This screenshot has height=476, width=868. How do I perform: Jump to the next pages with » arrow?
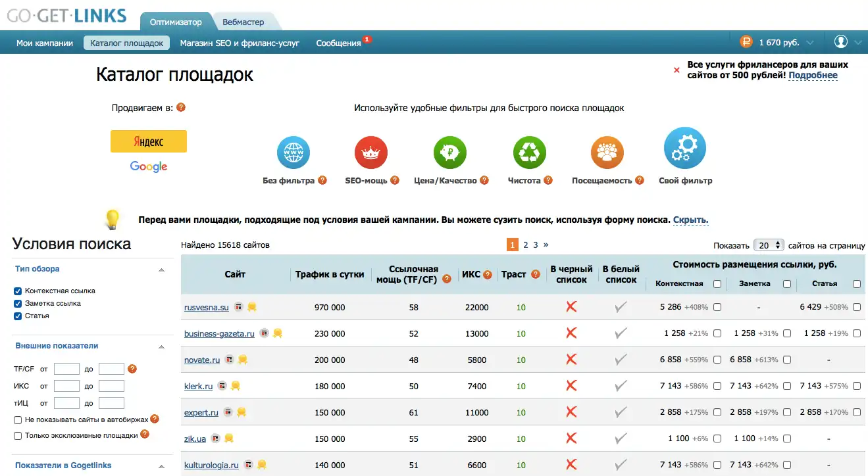coord(546,245)
